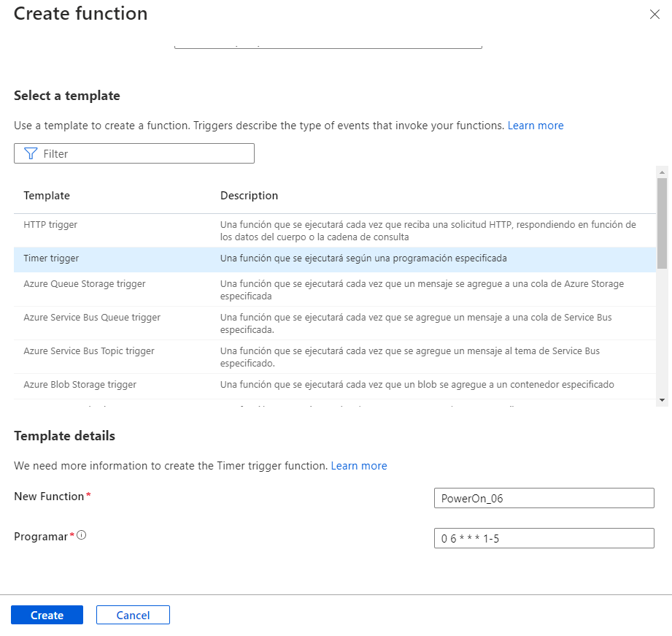This screenshot has width=672, height=636.
Task: Close the Create function panel
Action: tap(654, 15)
